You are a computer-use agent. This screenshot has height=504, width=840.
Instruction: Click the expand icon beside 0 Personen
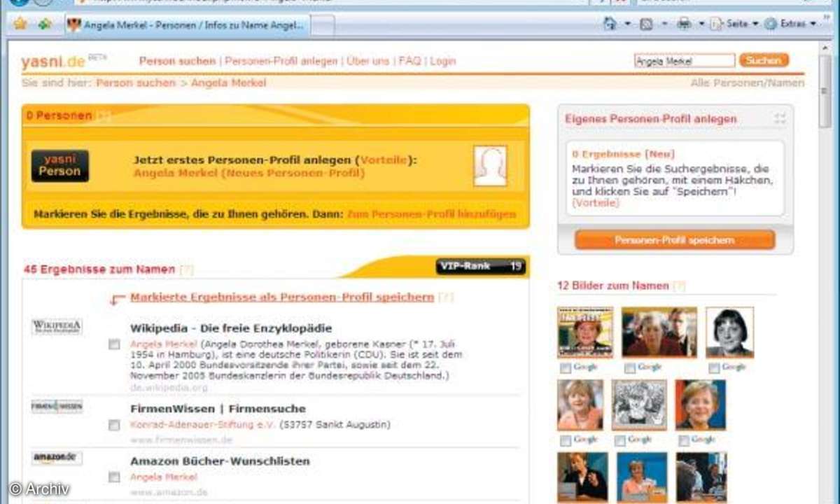click(x=103, y=116)
